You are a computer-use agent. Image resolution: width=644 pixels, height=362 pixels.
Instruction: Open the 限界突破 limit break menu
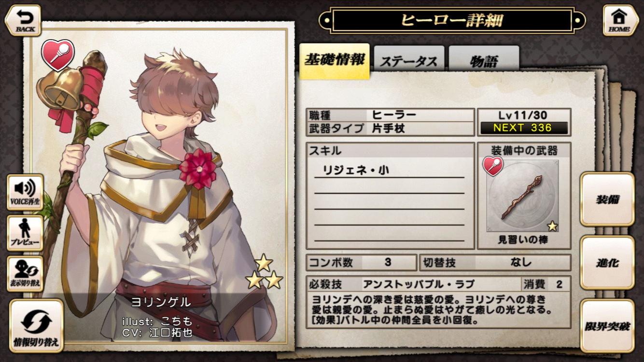607,326
